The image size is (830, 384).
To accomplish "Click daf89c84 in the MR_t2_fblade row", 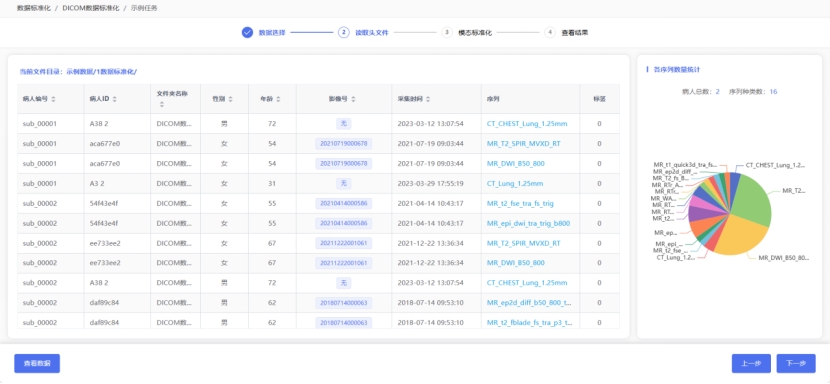I will pos(104,323).
